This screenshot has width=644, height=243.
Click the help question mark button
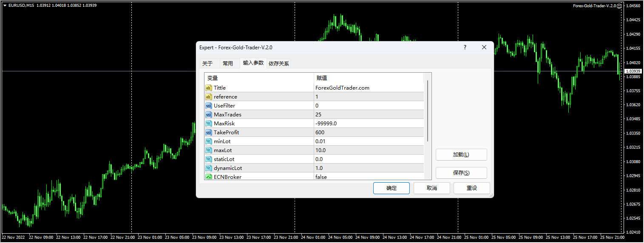[x=465, y=48]
